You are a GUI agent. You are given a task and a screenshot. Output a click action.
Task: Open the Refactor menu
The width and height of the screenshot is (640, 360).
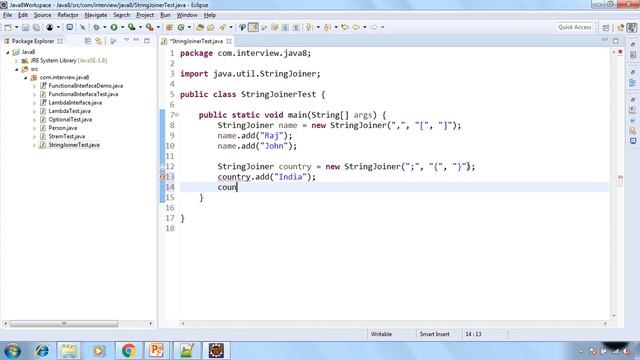tap(68, 15)
